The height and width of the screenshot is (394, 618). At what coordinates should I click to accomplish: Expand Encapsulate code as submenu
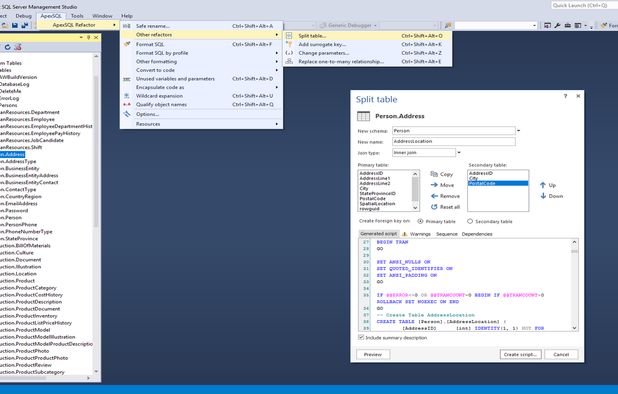pos(277,87)
